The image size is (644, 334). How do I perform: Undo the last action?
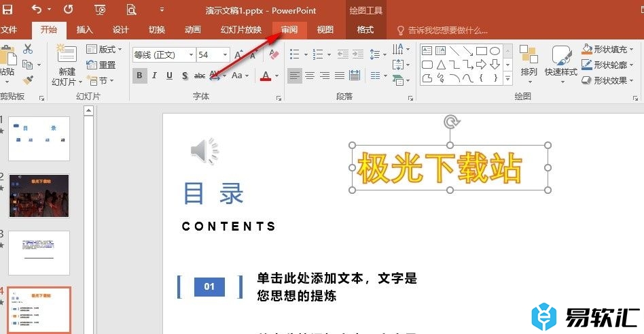coord(37,9)
